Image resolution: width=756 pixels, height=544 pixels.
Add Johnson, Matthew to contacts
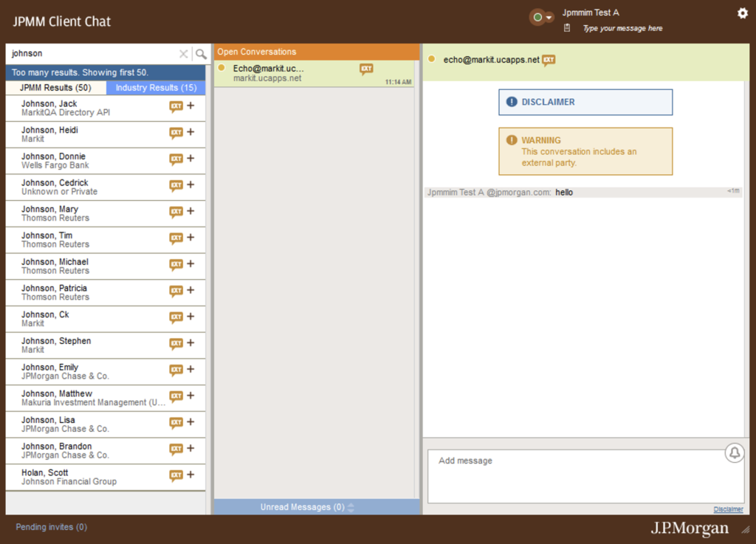(x=191, y=396)
